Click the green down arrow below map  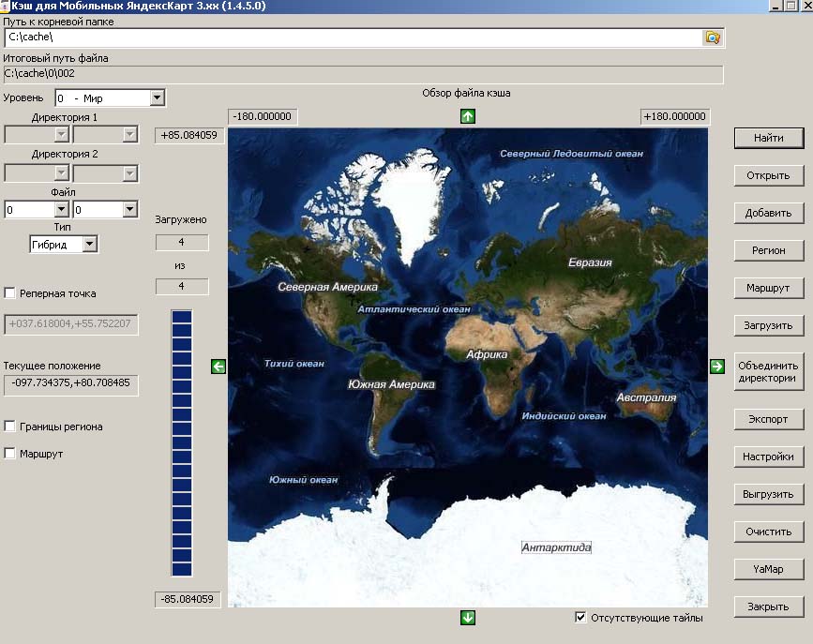point(468,617)
